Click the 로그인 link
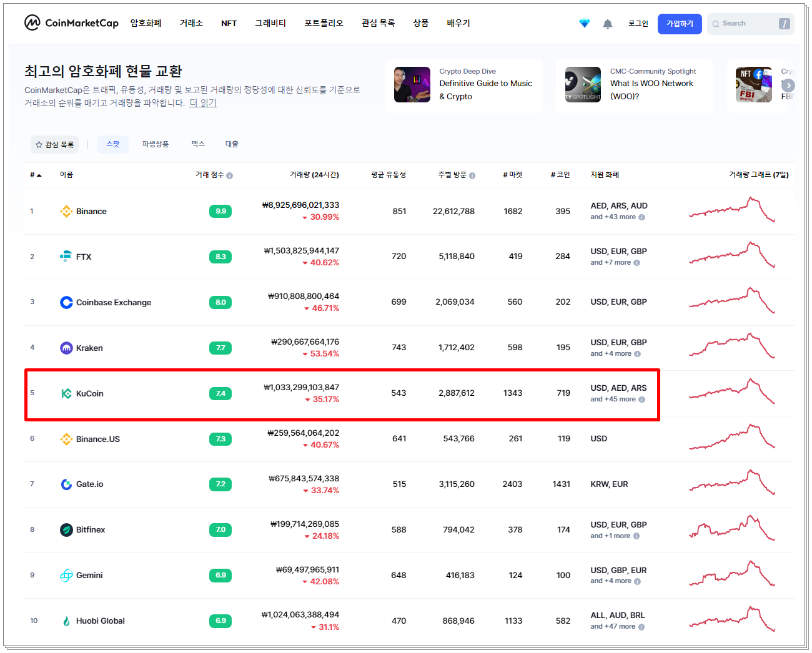 pos(638,24)
